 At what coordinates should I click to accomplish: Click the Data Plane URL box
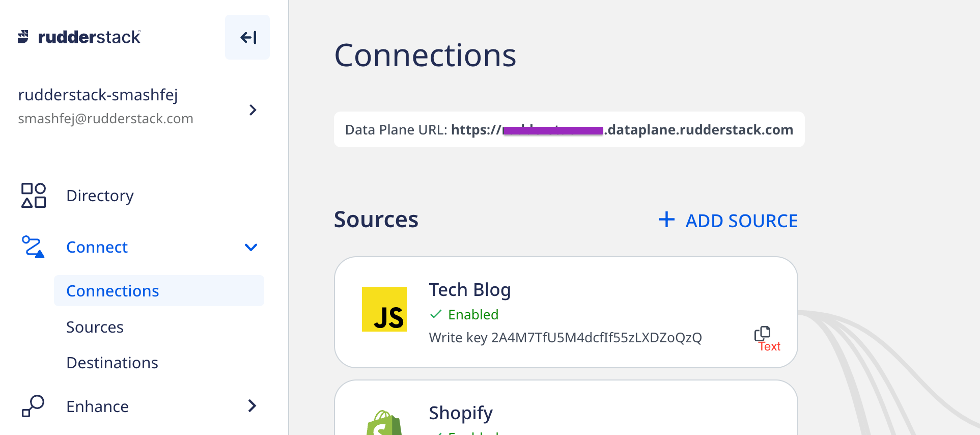coord(569,129)
